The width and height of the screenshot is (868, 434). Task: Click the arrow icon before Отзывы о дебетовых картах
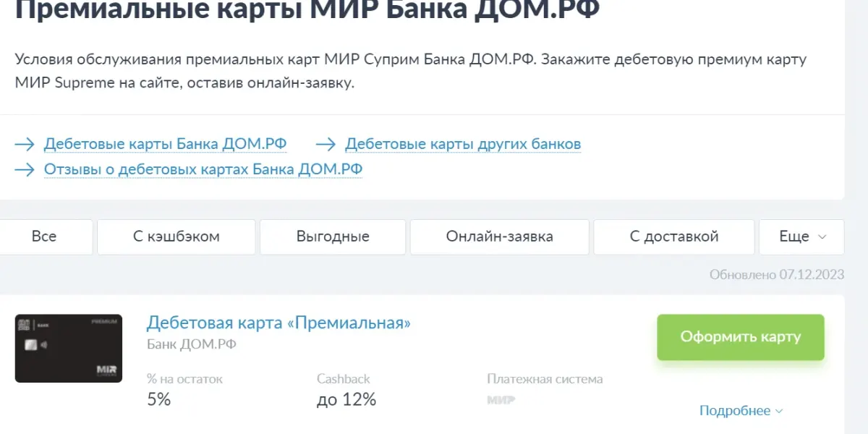click(25, 169)
